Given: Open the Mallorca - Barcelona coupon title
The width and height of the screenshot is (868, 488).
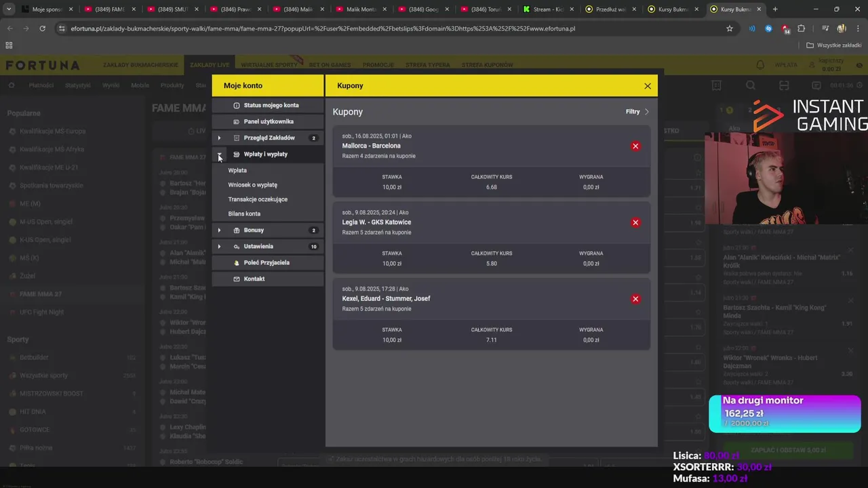Looking at the screenshot, I should [372, 146].
